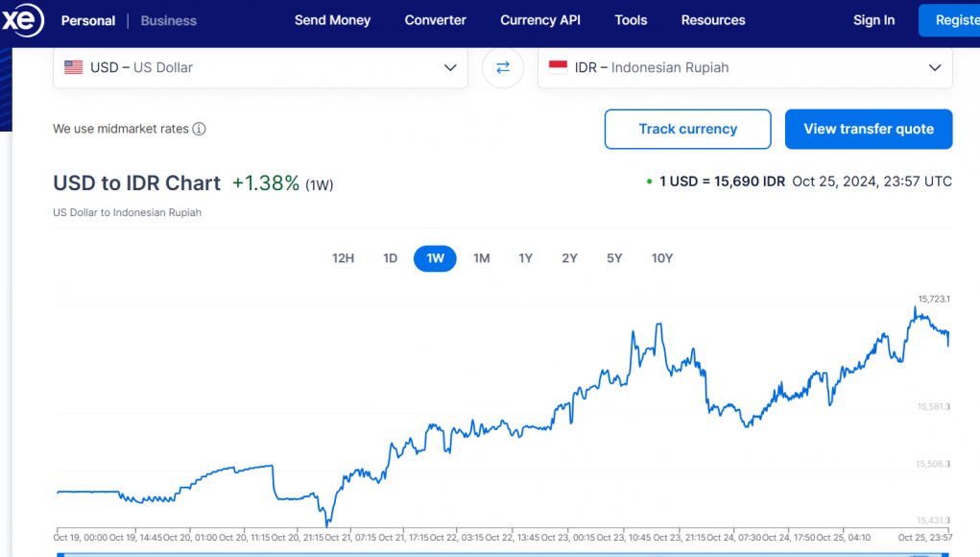Screen dimensions: 980x557
Task: Choose the 10Y chart range
Action: coord(661,258)
